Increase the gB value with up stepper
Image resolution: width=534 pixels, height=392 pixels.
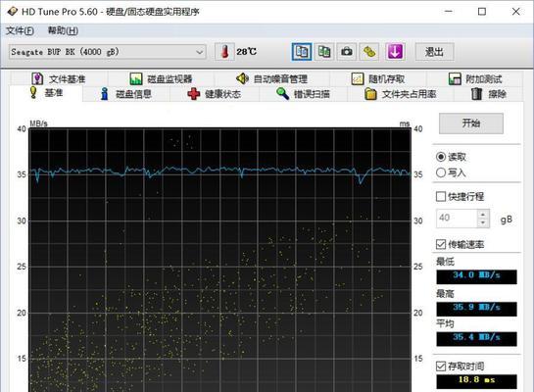point(483,215)
